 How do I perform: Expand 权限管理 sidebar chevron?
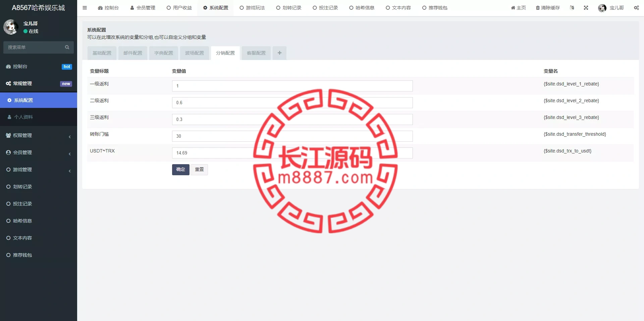point(70,136)
